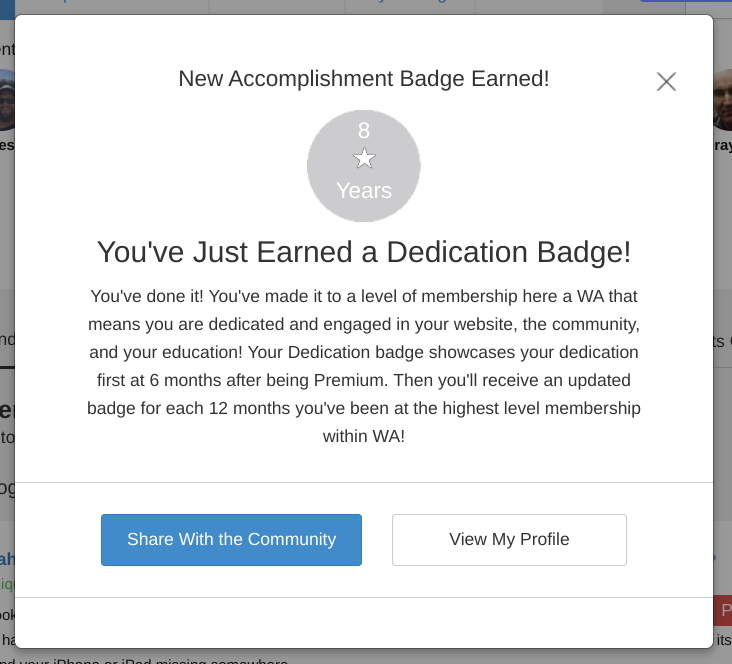The height and width of the screenshot is (664, 732).
Task: Click the empty dialog footer below the buttons
Action: pyautogui.click(x=364, y=622)
